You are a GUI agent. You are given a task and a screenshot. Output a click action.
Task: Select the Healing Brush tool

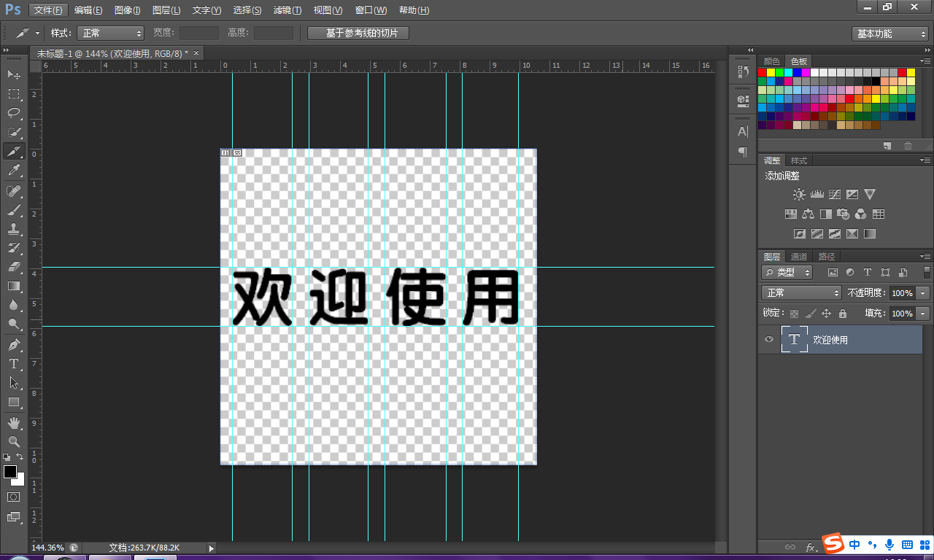pyautogui.click(x=14, y=190)
